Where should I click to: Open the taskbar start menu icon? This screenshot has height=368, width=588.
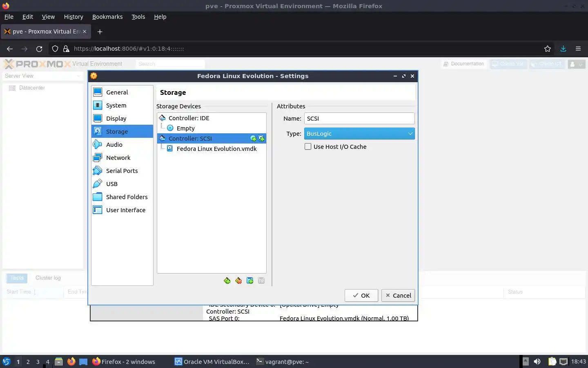pyautogui.click(x=7, y=361)
